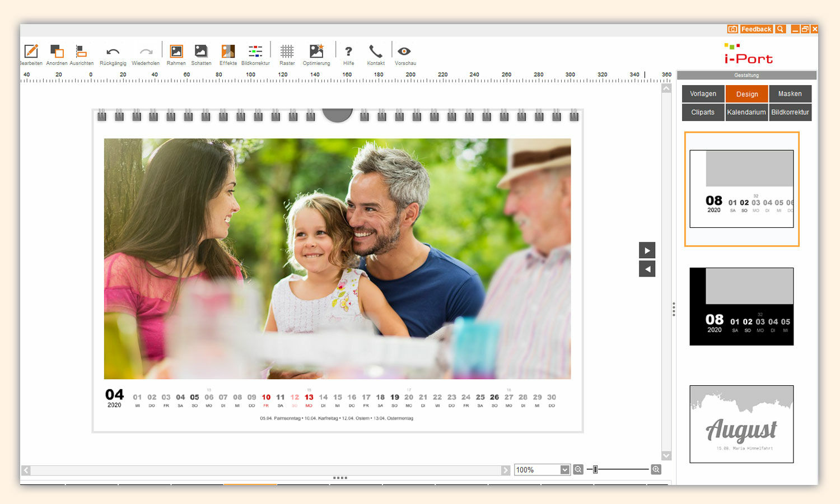Expand the 100% zoom dropdown
Image resolution: width=840 pixels, height=504 pixels.
(564, 470)
